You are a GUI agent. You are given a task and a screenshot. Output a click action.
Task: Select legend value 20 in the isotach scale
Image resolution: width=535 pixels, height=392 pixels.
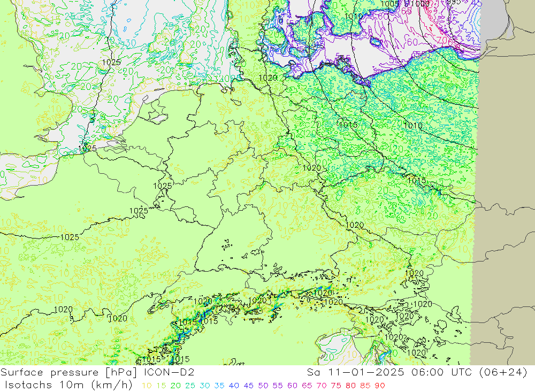[175, 386]
